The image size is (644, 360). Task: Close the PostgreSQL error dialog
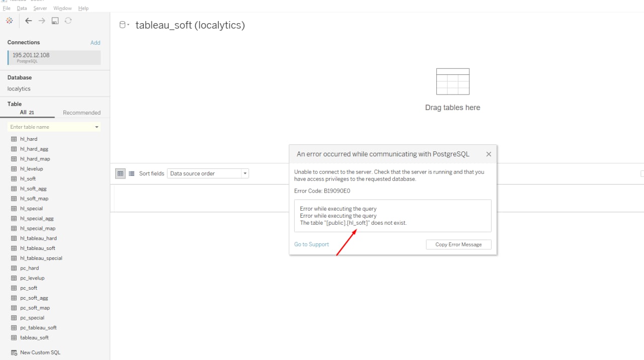(x=489, y=154)
